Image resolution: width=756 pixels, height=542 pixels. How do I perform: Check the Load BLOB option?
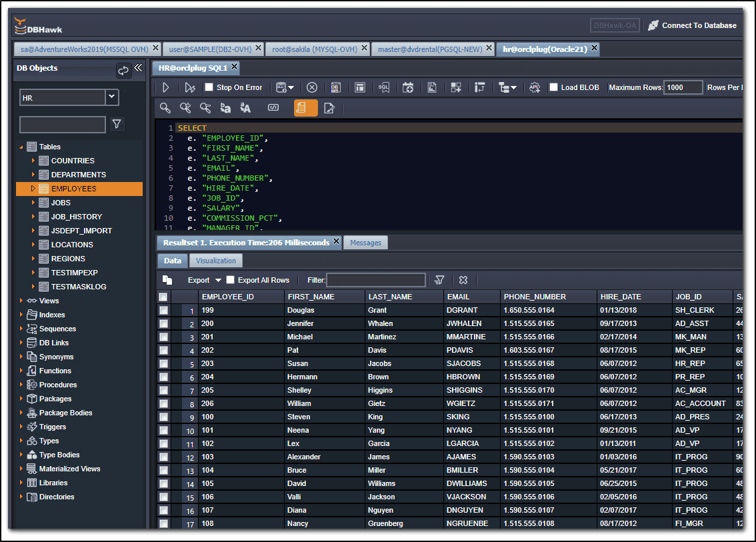pos(553,87)
